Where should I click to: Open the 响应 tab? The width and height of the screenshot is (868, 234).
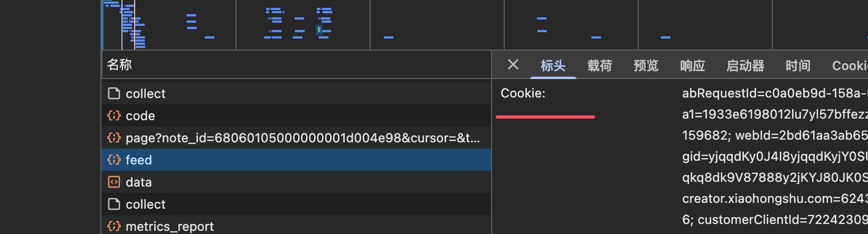[692, 66]
